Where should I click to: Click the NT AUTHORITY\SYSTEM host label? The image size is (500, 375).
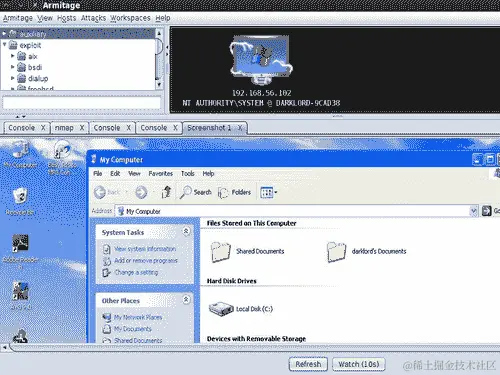[261, 103]
